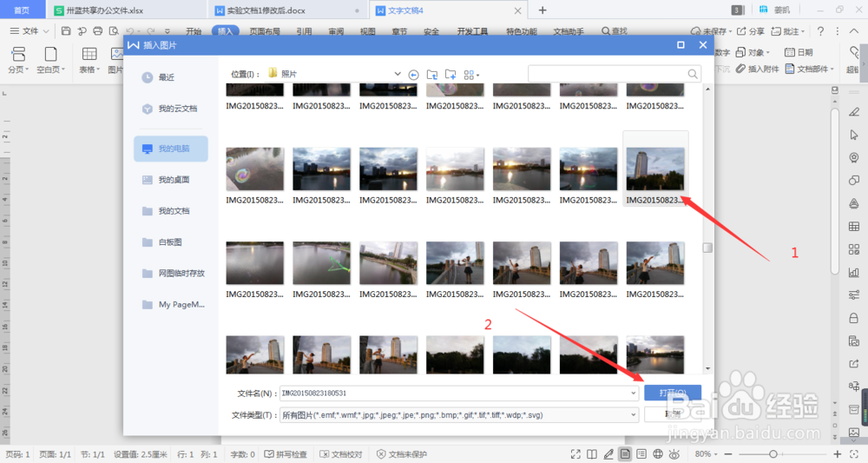The width and height of the screenshot is (868, 463).
Task: Click the up-one-level folder icon
Action: click(431, 74)
